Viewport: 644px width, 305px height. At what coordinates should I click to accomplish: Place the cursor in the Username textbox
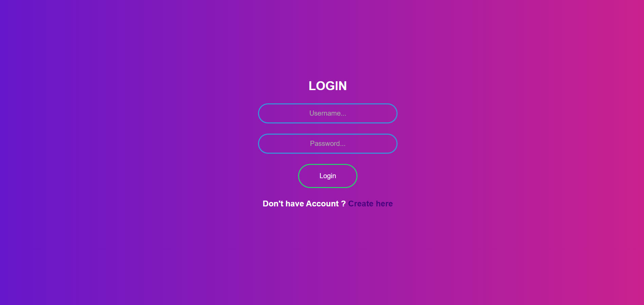coord(328,113)
